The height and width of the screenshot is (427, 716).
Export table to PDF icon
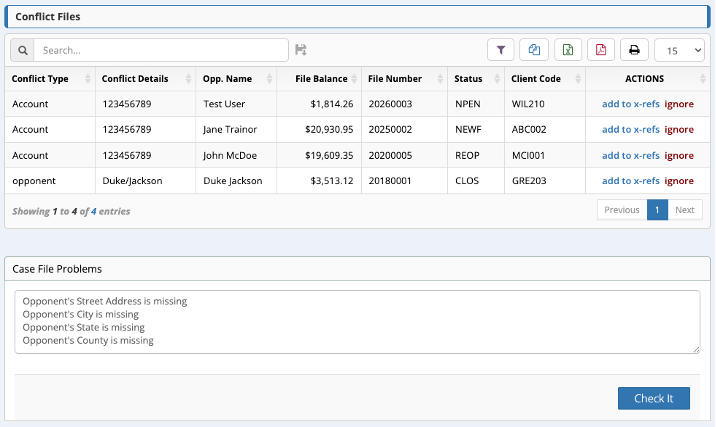point(600,50)
